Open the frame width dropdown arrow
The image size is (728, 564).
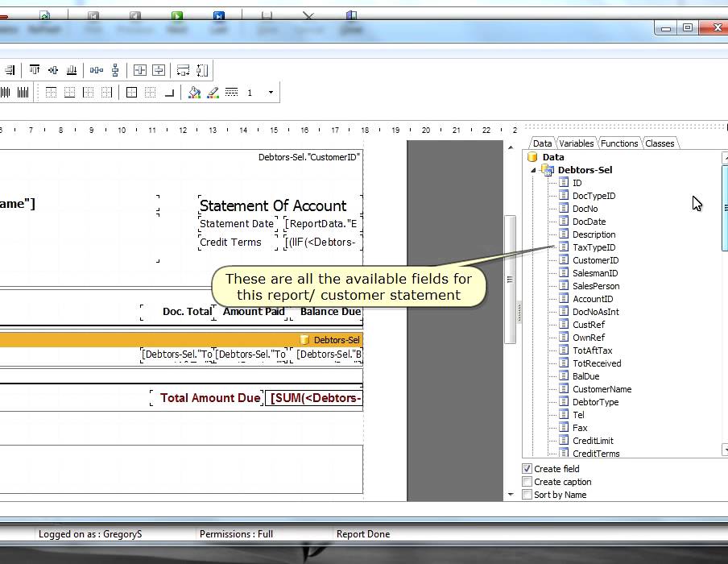pos(271,93)
